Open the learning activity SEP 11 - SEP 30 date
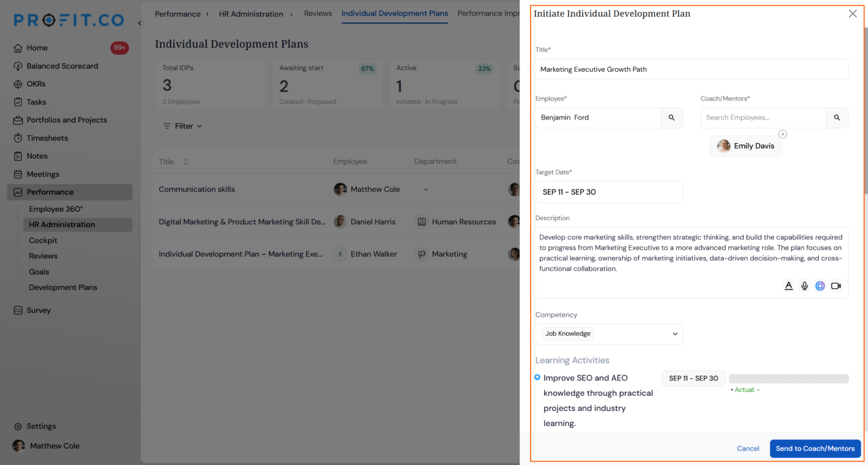The image size is (868, 465). click(x=693, y=379)
